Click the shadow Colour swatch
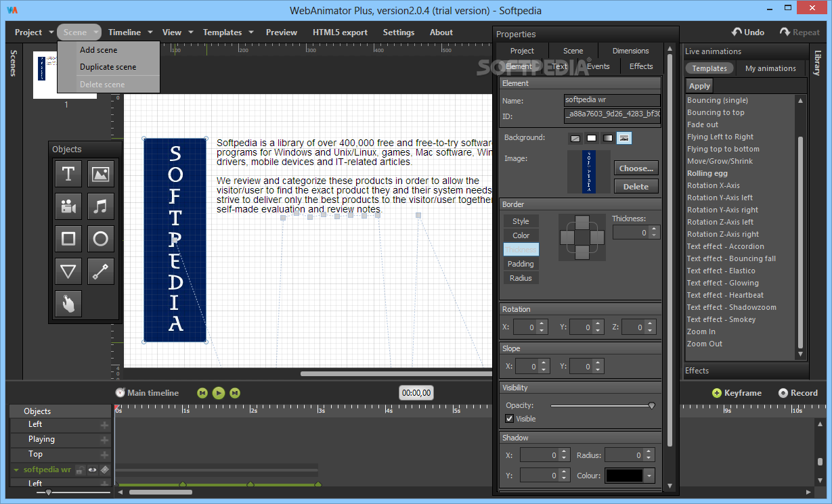Image resolution: width=832 pixels, height=504 pixels. pyautogui.click(x=625, y=476)
